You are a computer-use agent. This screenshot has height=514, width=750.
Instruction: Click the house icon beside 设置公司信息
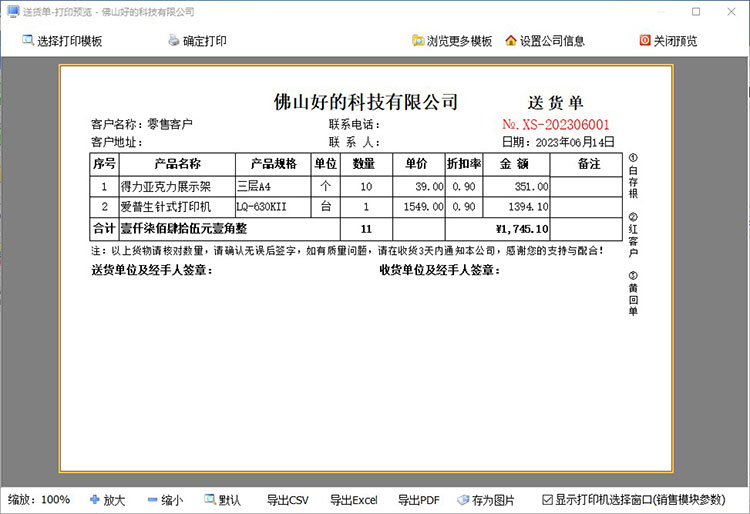(x=511, y=41)
